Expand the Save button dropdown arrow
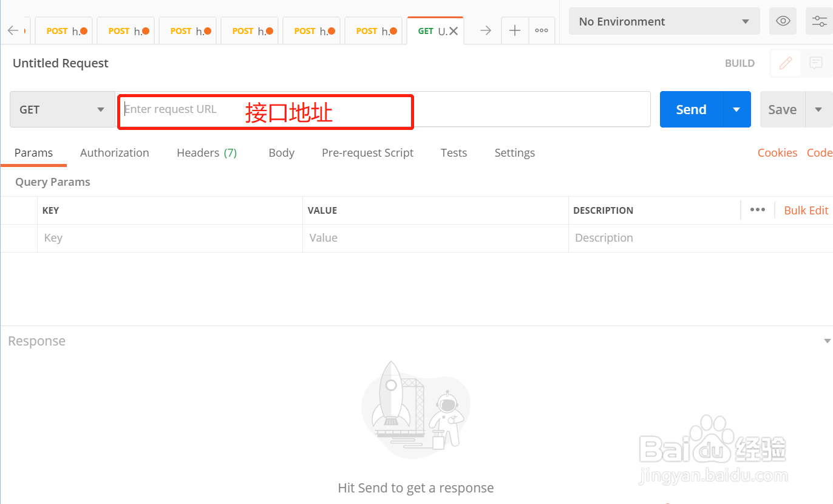833x504 pixels. coord(819,109)
